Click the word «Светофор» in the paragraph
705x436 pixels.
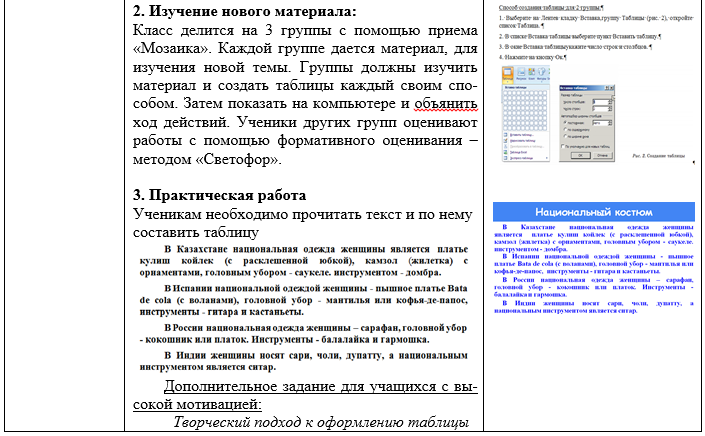pos(238,160)
